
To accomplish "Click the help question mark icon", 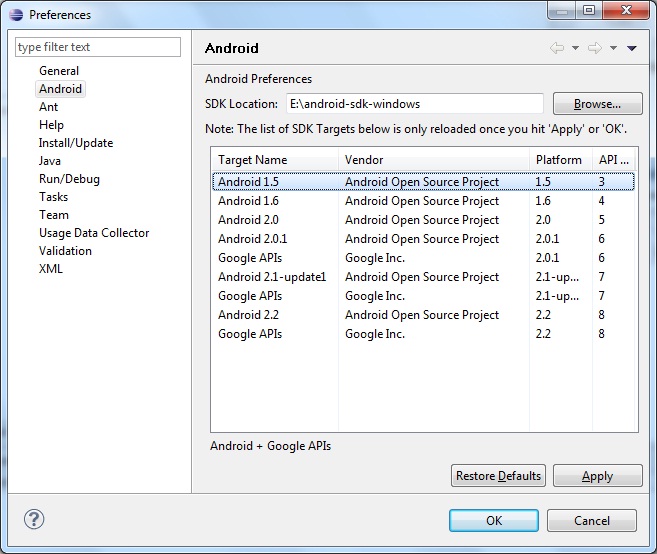I will click(x=34, y=519).
